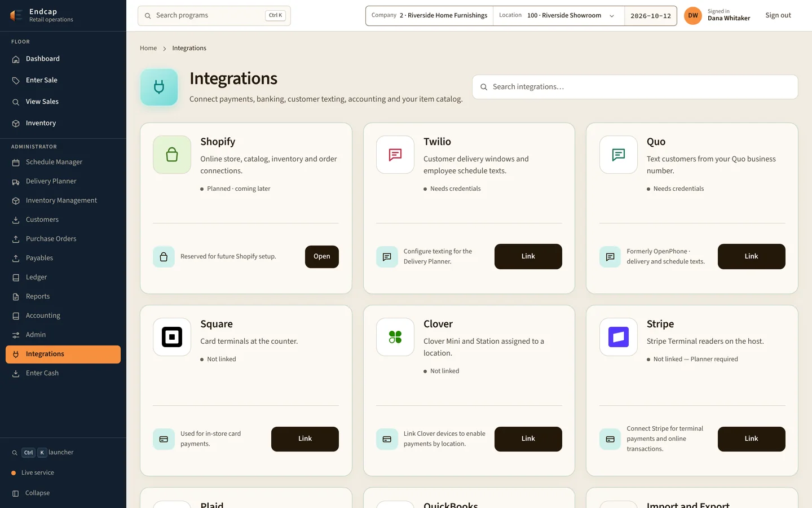Click the Open button on Shopify card
Screen dimensions: 812x508
tap(322, 257)
